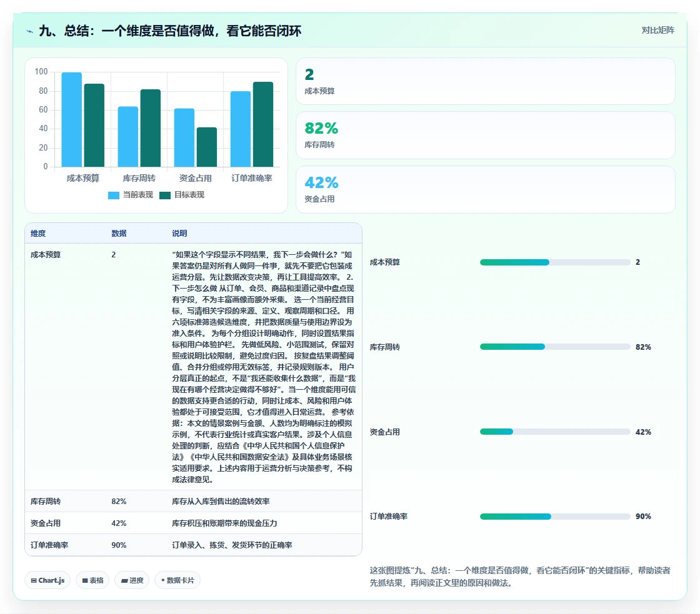
Task: Click the 库存周转 progress bar
Action: pos(555,347)
